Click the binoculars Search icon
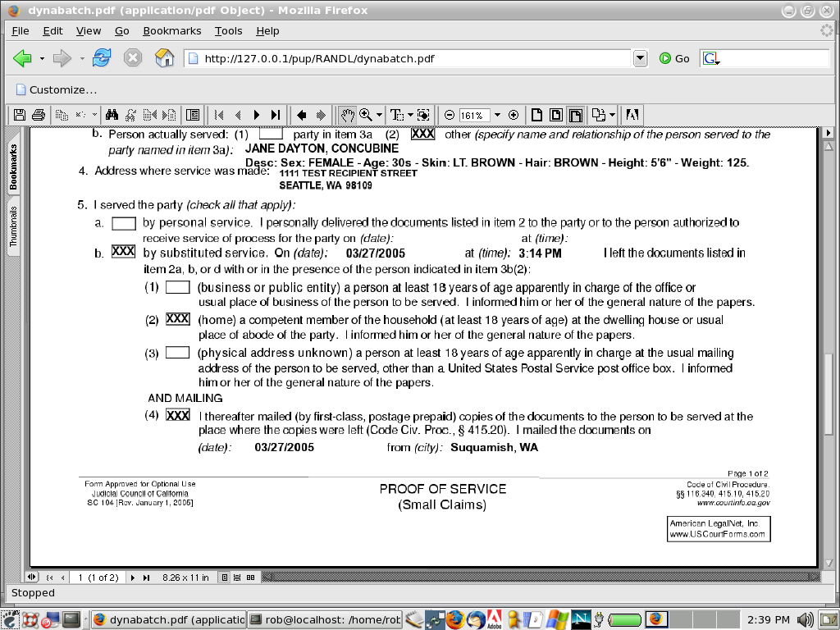Screen dimensions: 840x630 (113, 115)
